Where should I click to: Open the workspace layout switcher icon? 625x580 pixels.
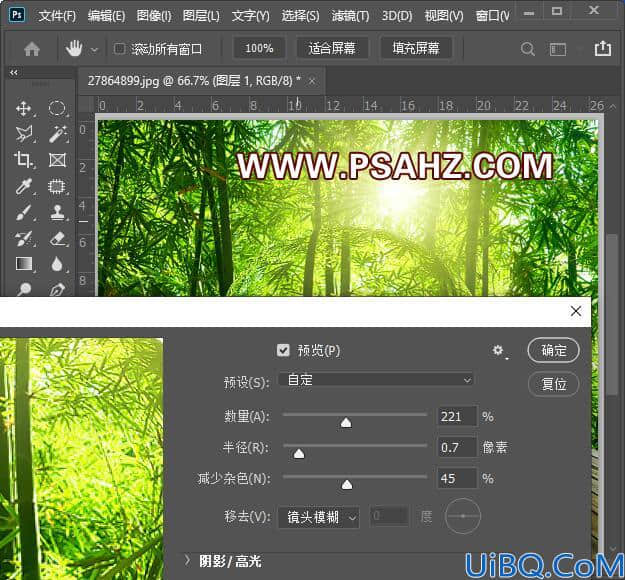[x=558, y=49]
